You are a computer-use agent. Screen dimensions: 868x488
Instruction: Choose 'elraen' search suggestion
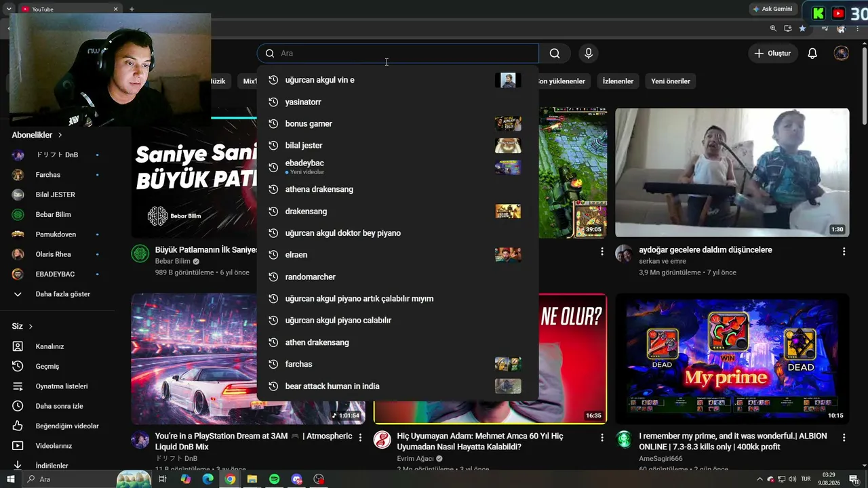coord(397,255)
